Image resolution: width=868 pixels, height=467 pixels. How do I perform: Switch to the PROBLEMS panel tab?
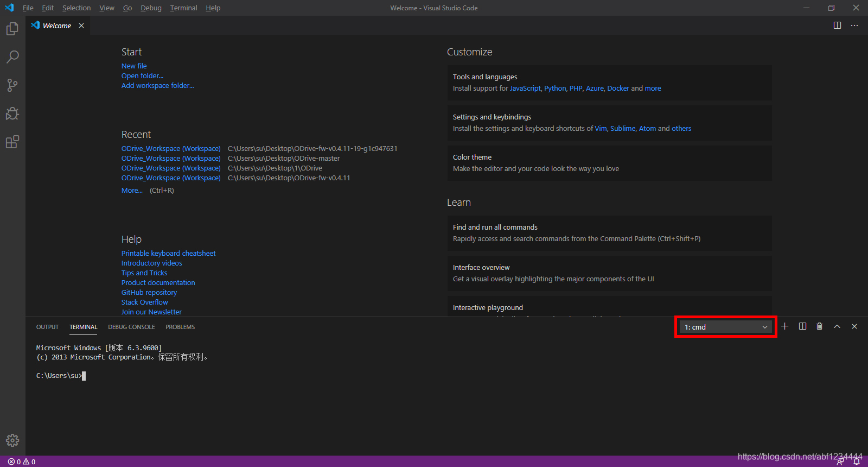click(180, 327)
